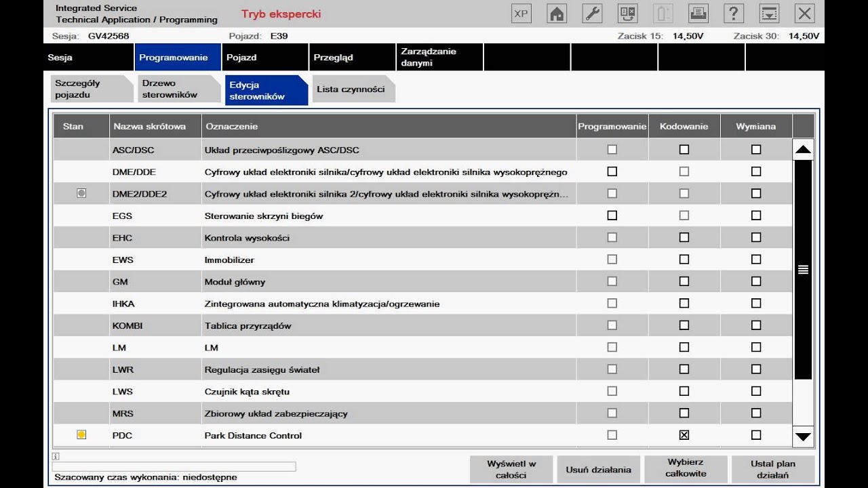Viewport: 868px width, 488px height.
Task: Click the minimize-to-tray toolbar icon
Action: point(769,14)
